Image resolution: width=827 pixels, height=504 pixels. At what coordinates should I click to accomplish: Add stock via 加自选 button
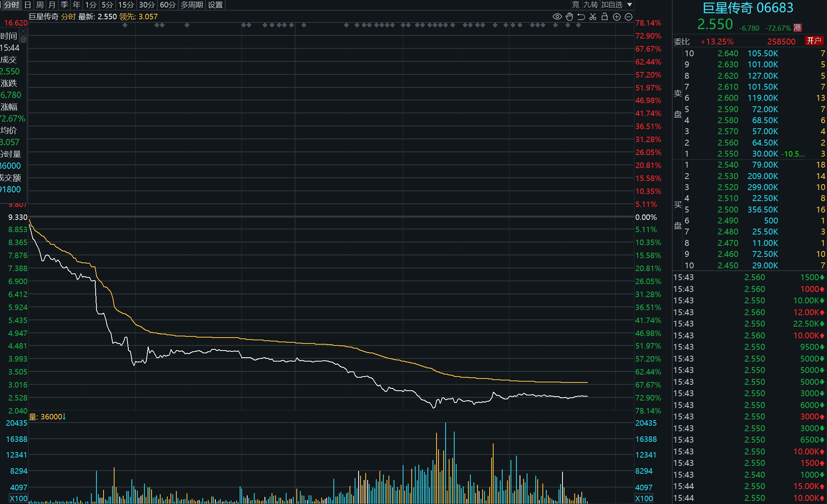pos(612,5)
